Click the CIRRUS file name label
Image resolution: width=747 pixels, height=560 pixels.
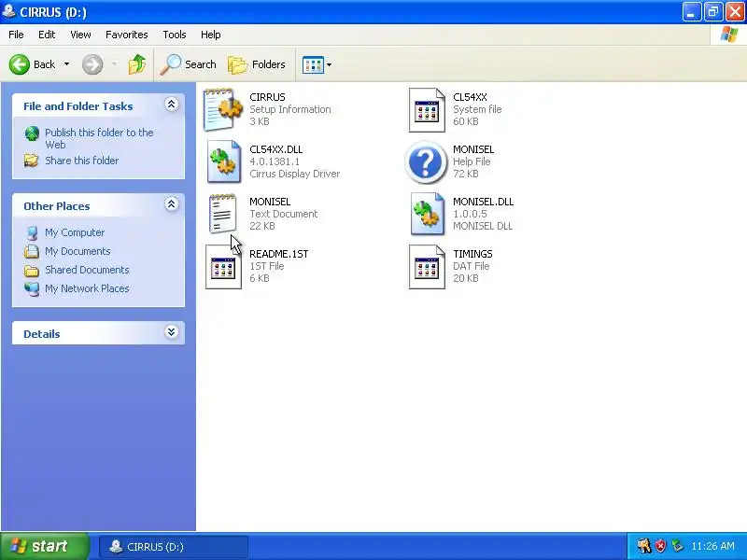[x=267, y=97]
